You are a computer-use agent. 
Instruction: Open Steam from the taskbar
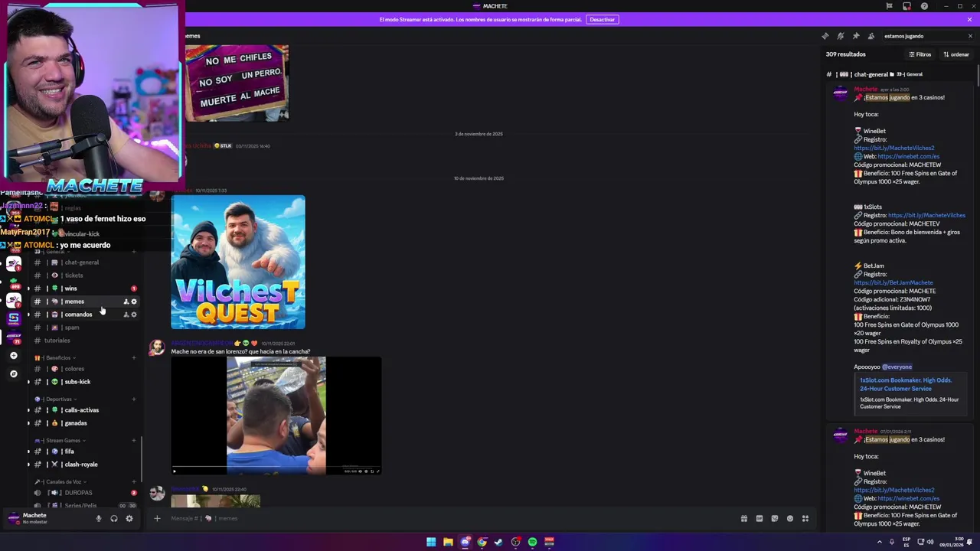(498, 542)
